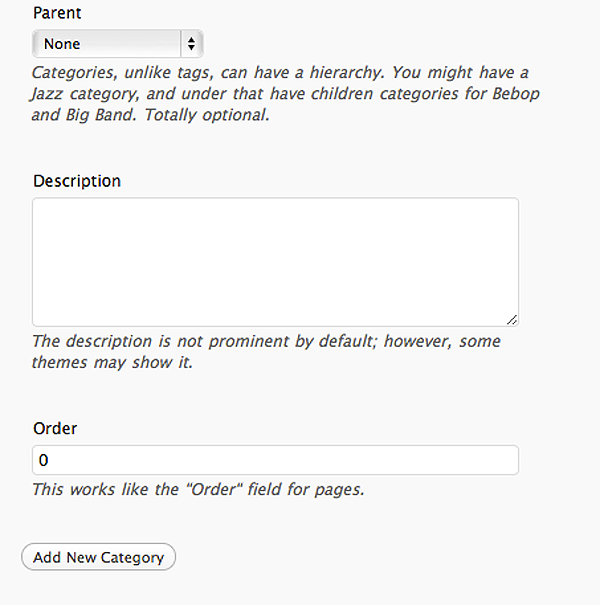Image resolution: width=600 pixels, height=605 pixels.
Task: Click 'themes may show it' hint line
Action: 112,363
